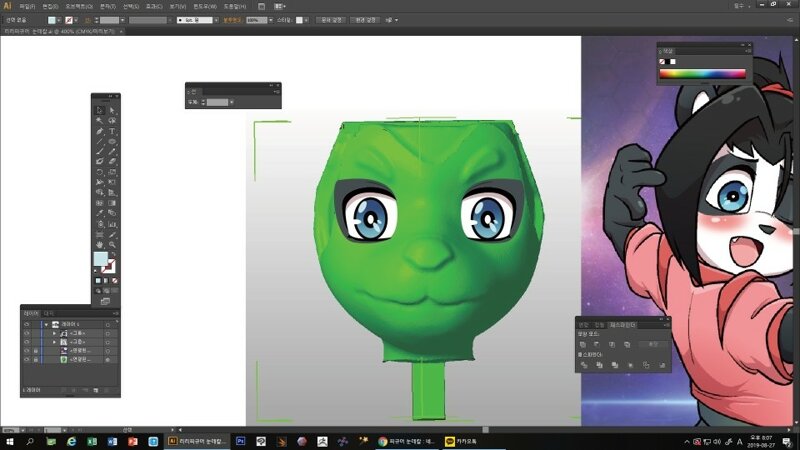
Task: Click Exclude in Pathfinder shape modes
Action: click(x=627, y=344)
